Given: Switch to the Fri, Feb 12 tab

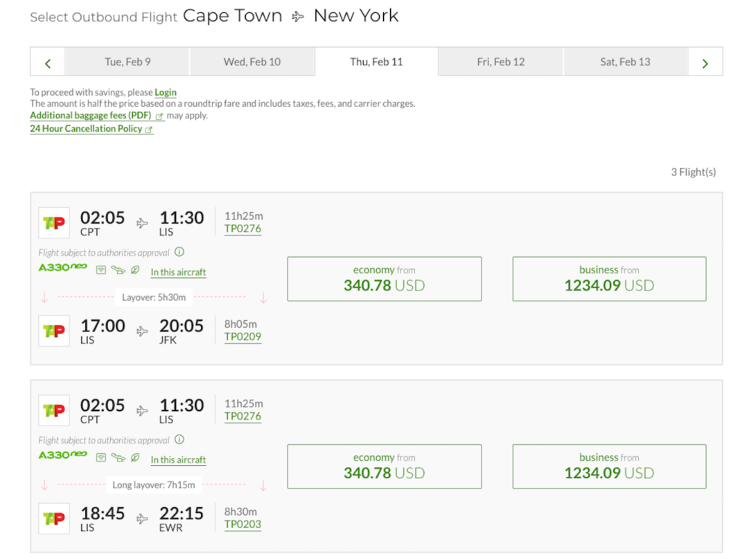Looking at the screenshot, I should pos(501,62).
